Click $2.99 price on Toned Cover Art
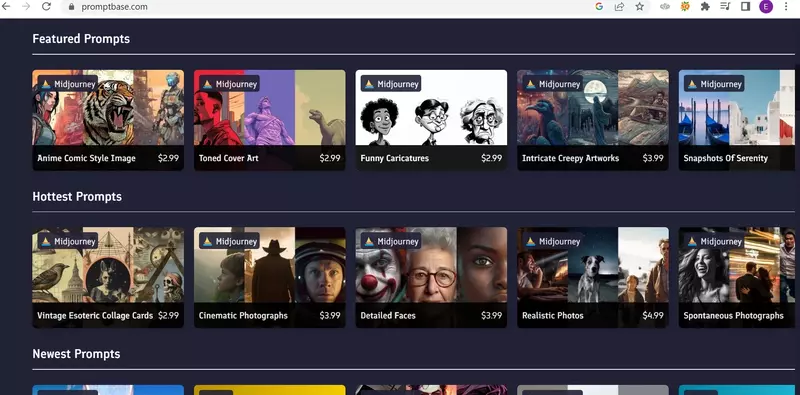800x395 pixels. tap(330, 158)
